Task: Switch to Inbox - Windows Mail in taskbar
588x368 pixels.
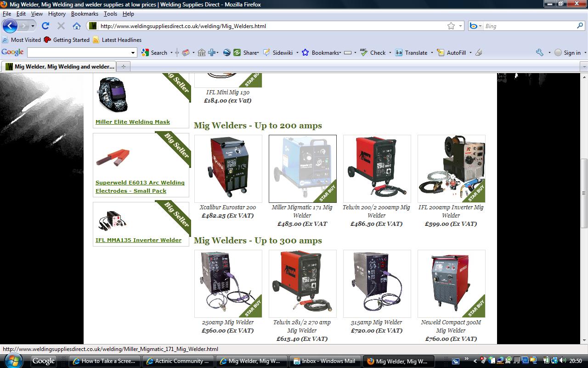Action: coord(324,361)
